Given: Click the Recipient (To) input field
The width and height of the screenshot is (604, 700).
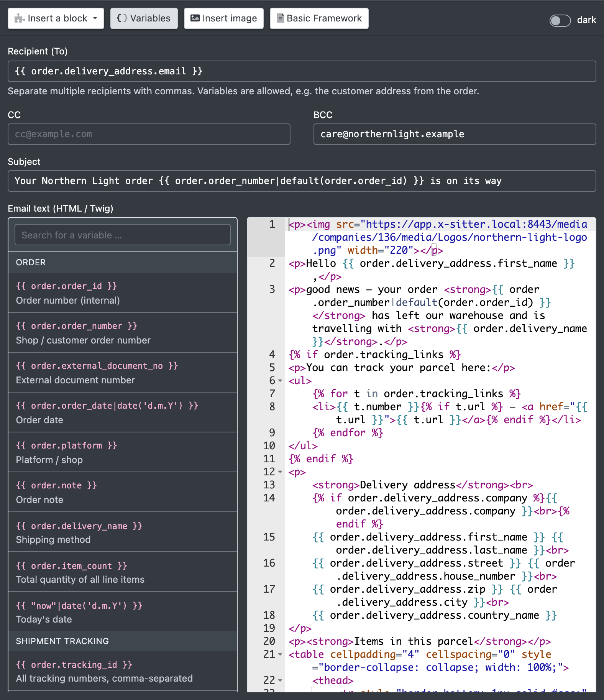Looking at the screenshot, I should (302, 71).
